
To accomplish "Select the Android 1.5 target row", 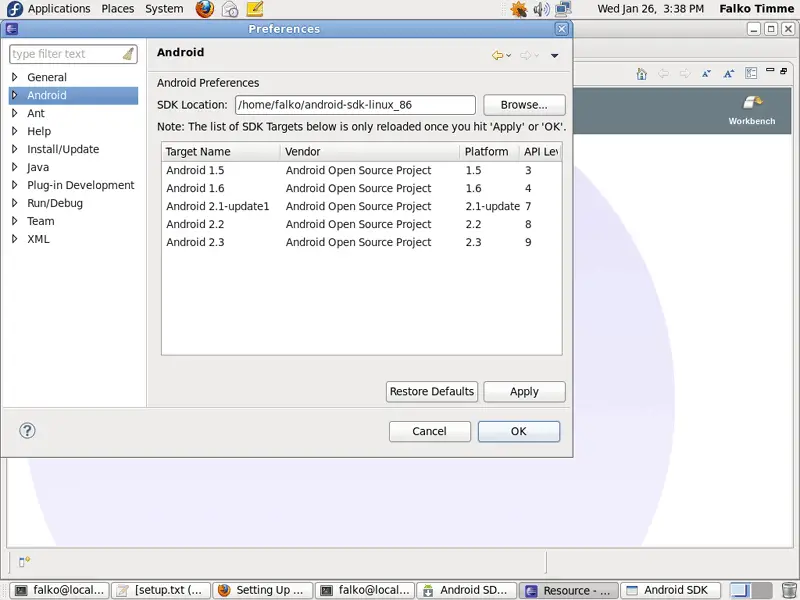I will pyautogui.click(x=362, y=170).
